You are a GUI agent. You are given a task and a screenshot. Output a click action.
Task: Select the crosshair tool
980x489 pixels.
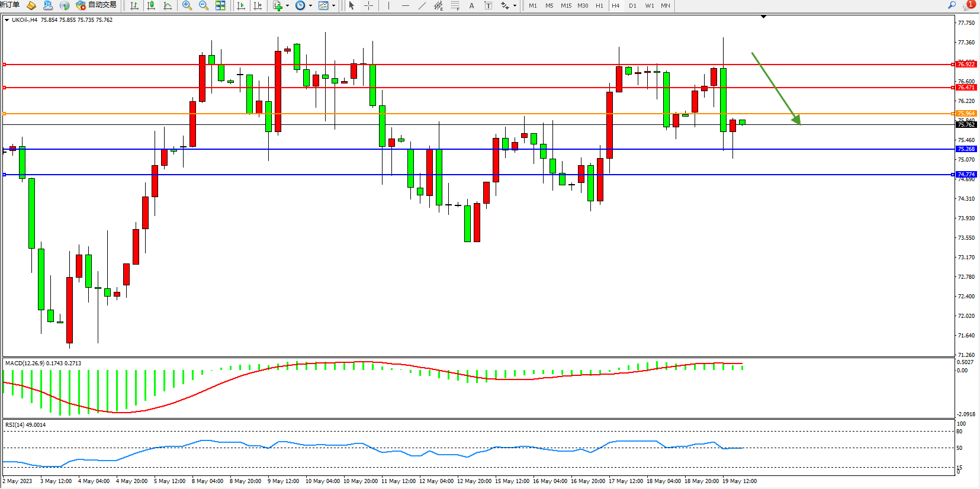(368, 5)
